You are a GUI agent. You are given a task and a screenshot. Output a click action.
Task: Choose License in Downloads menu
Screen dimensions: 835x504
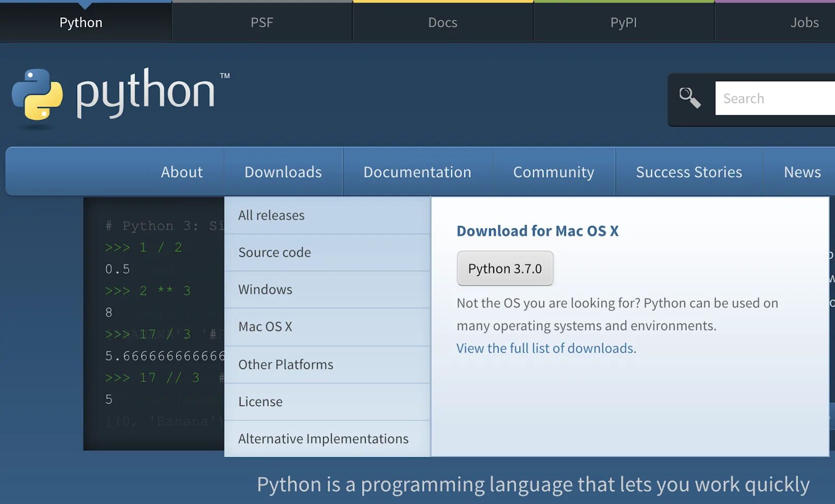[x=327, y=402]
